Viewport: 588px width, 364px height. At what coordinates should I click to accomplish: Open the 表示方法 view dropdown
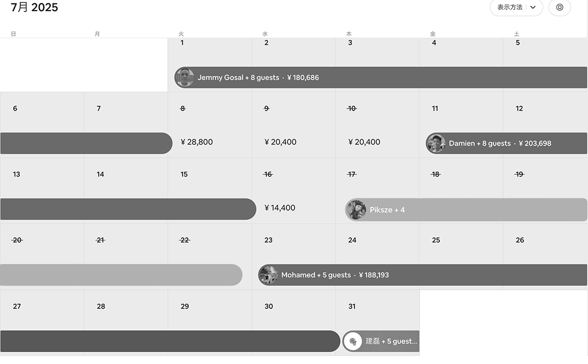[516, 7]
